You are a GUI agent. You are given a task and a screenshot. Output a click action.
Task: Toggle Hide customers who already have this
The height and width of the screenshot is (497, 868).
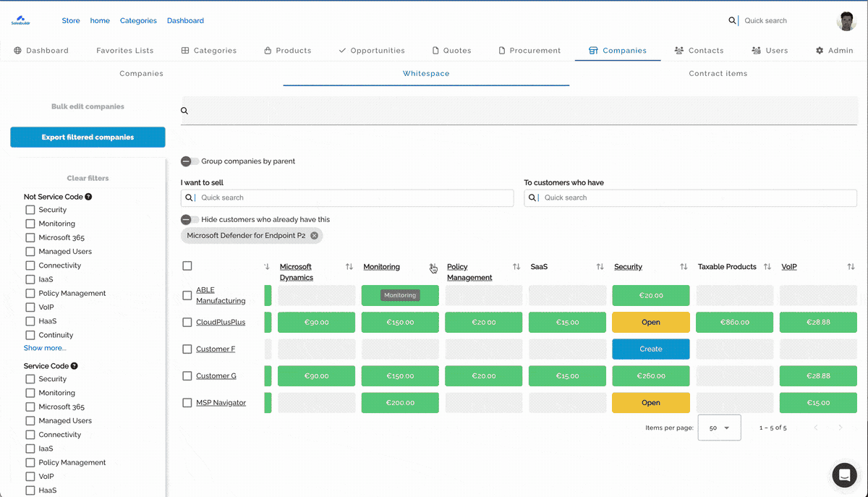coord(190,219)
